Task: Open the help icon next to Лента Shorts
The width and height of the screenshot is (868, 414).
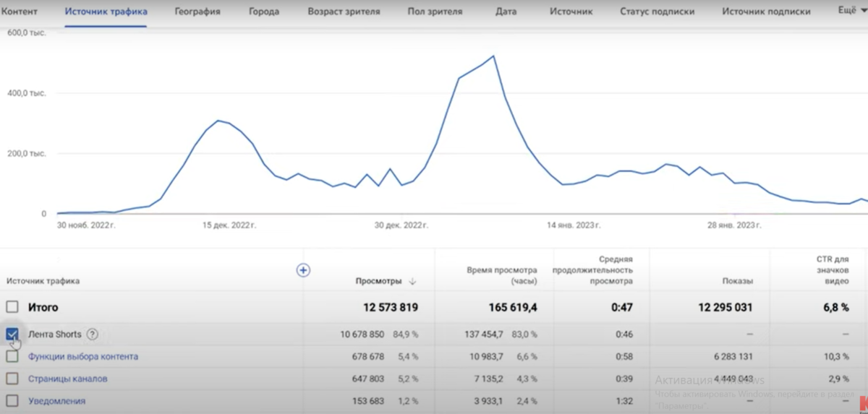Action: tap(92, 335)
